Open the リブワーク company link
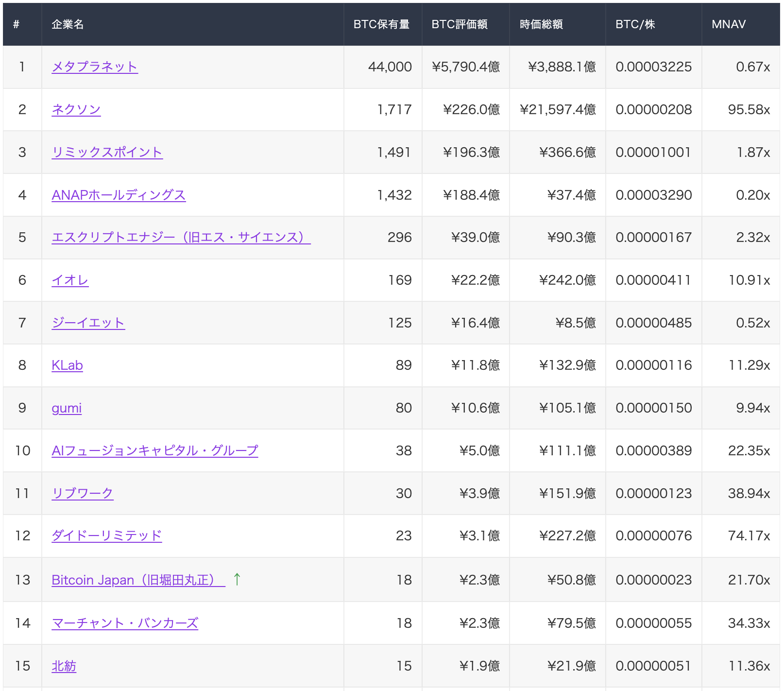The height and width of the screenshot is (691, 784). 83,493
